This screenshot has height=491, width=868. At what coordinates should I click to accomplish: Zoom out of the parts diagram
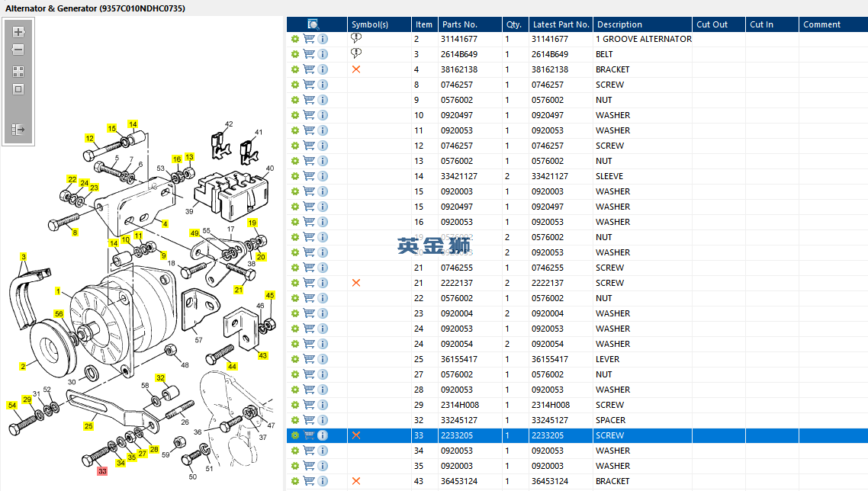point(18,50)
